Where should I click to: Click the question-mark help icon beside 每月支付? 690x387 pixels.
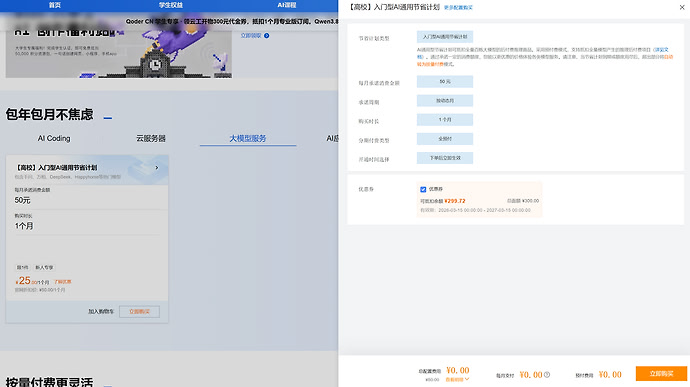coord(547,375)
